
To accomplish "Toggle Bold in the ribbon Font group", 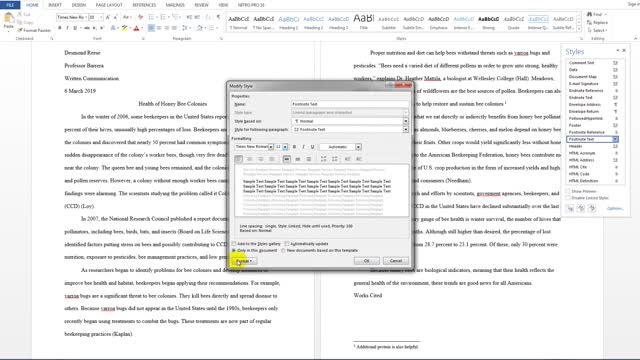I will [x=60, y=28].
